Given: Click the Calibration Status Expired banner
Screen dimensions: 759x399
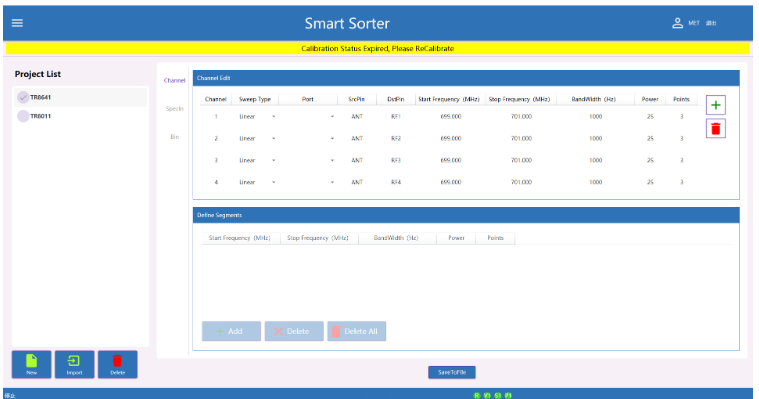Looking at the screenshot, I should (378, 48).
